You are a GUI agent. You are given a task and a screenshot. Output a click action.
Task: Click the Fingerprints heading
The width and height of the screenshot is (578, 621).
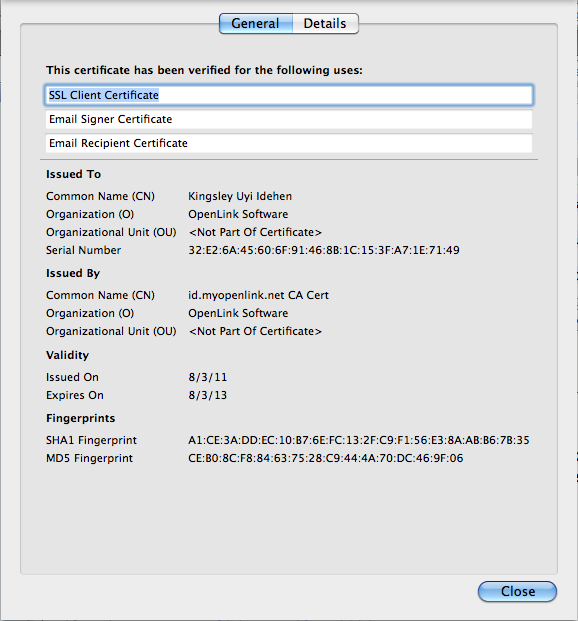(x=80, y=418)
